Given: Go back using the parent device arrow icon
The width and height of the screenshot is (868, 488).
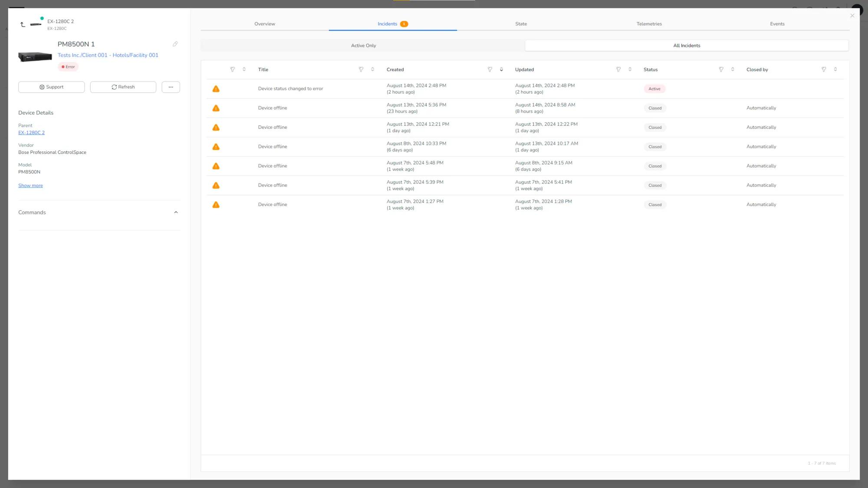Looking at the screenshot, I should coord(23,24).
